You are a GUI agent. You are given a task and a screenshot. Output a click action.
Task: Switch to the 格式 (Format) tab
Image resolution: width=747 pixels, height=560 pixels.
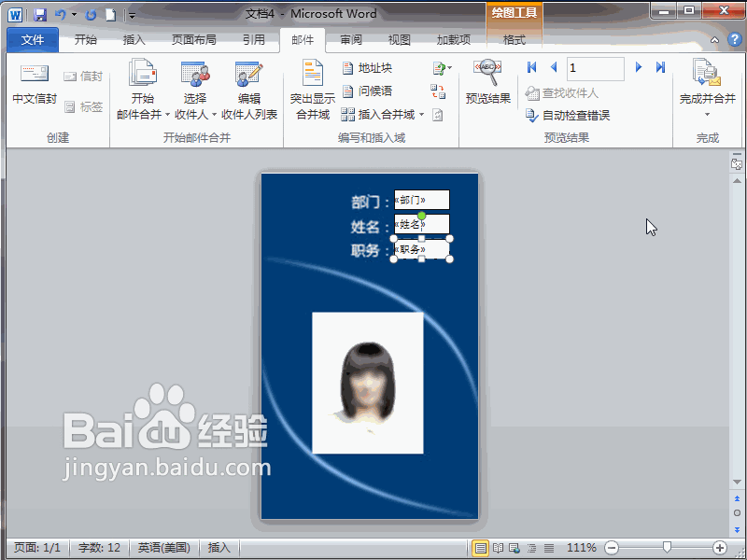(x=514, y=40)
